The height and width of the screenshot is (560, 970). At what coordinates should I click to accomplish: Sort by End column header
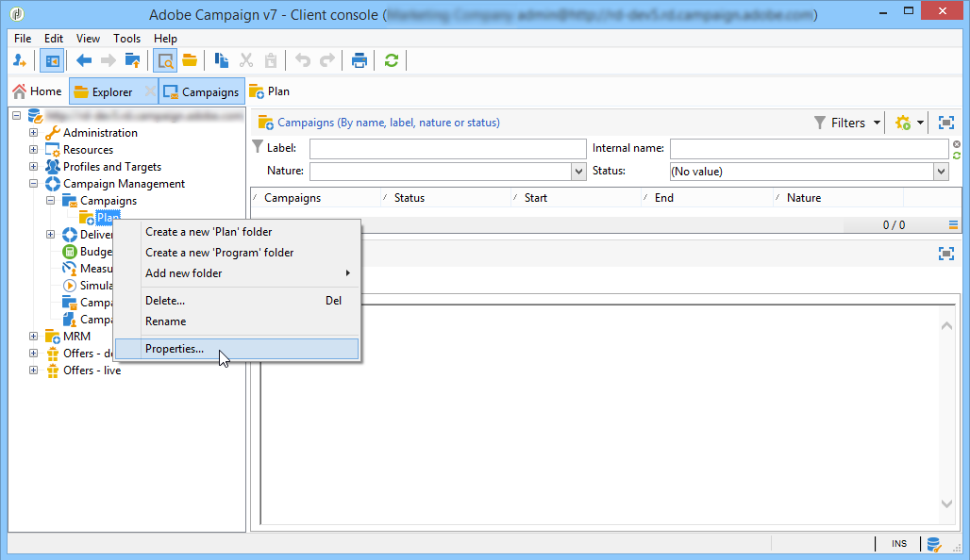tap(707, 198)
